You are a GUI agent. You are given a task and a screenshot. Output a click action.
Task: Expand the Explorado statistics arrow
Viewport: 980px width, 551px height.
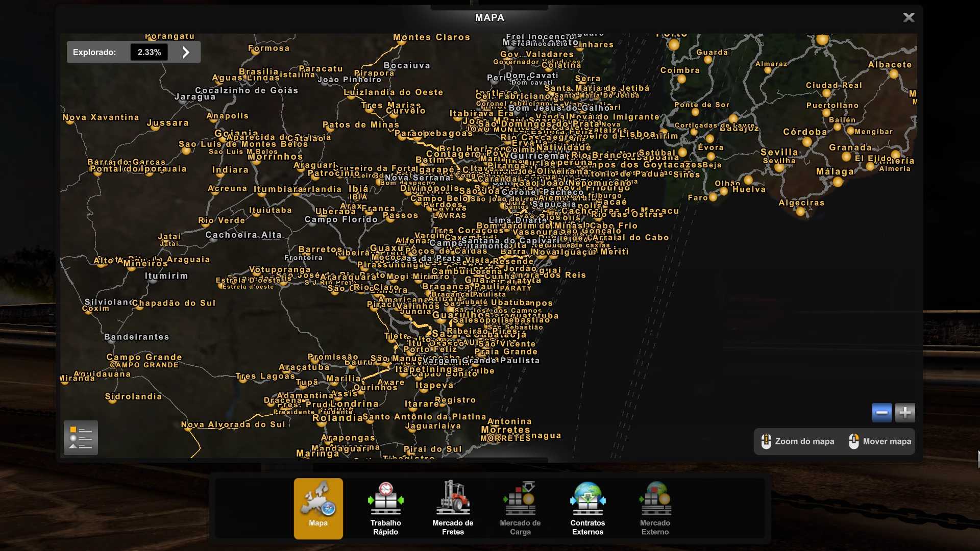click(186, 52)
